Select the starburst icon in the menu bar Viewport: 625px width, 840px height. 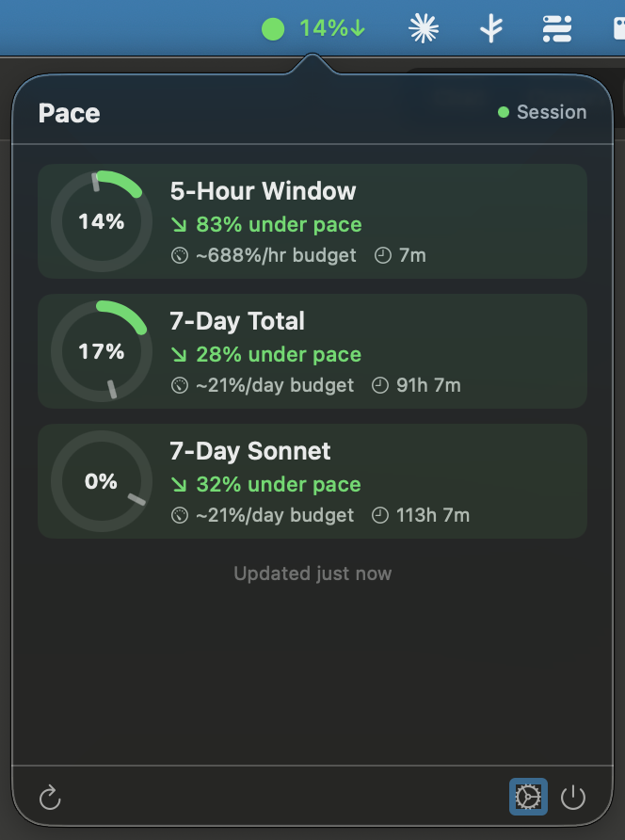(x=423, y=27)
